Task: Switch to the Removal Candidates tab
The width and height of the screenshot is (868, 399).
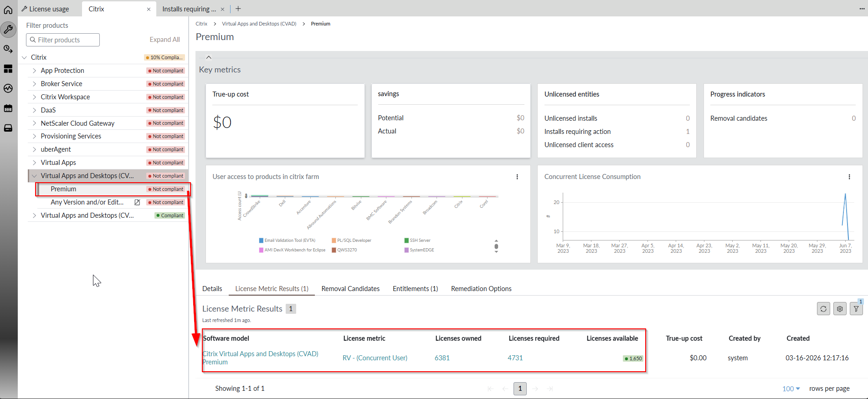Action: tap(350, 289)
